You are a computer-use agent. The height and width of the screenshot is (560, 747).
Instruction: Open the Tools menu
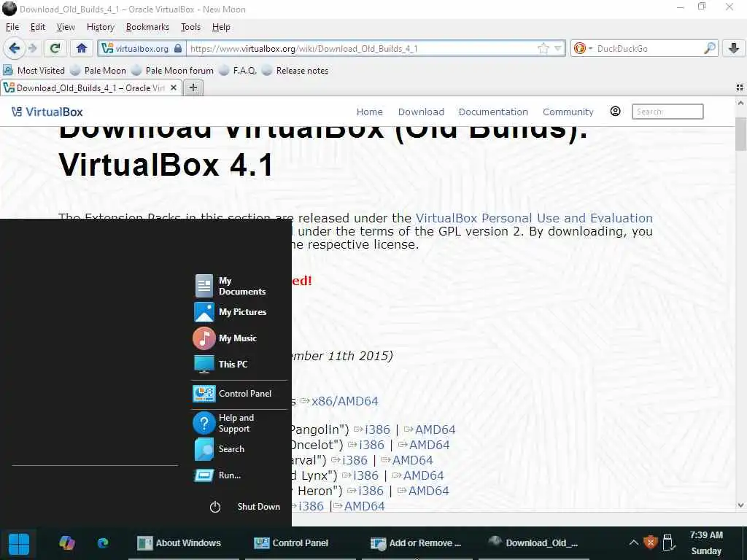(190, 27)
